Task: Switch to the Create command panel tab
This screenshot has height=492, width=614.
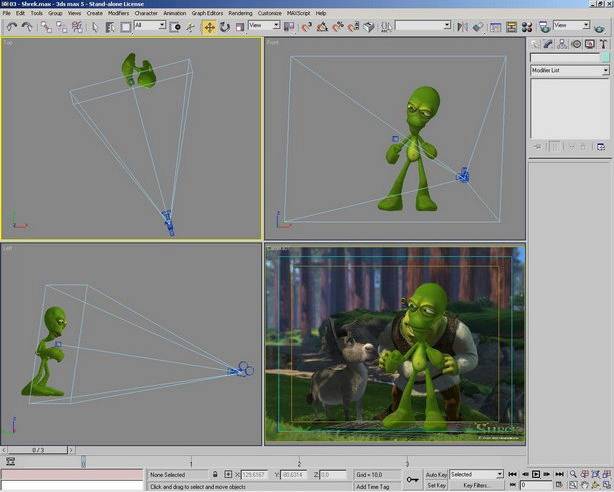Action: click(x=535, y=44)
